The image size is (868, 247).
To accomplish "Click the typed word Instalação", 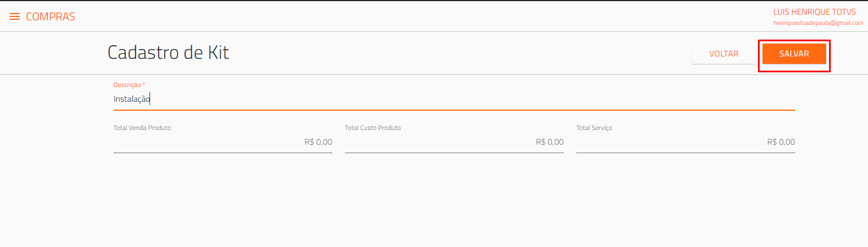I will coord(131,99).
